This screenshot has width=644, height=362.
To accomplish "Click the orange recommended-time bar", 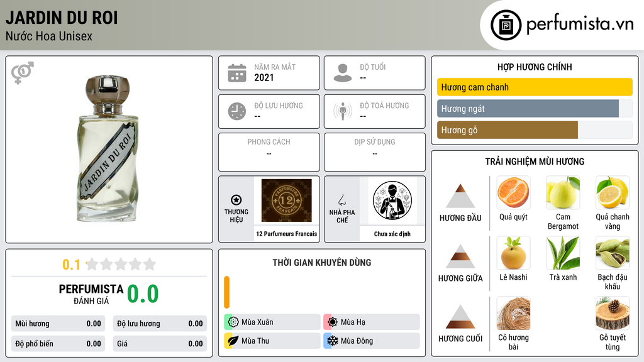I will [x=226, y=292].
